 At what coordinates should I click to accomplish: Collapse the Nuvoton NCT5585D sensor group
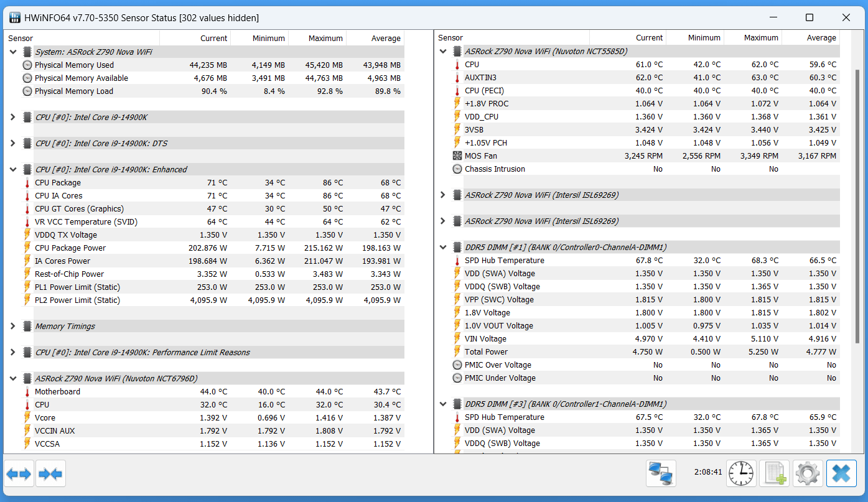443,52
